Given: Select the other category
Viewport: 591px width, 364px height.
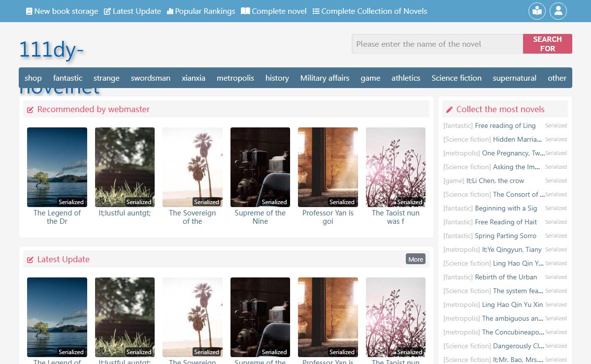Looking at the screenshot, I should [557, 78].
